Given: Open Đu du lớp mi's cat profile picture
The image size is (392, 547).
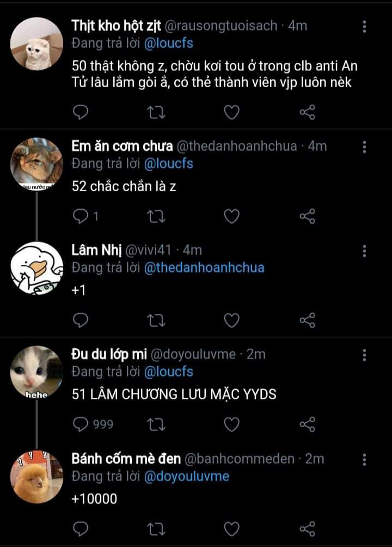Looking at the screenshot, I should point(37,373).
